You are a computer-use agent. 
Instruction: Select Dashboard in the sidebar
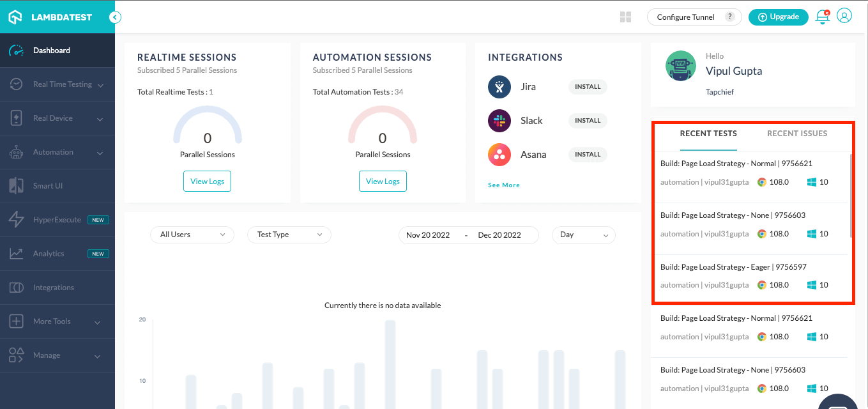(57, 50)
